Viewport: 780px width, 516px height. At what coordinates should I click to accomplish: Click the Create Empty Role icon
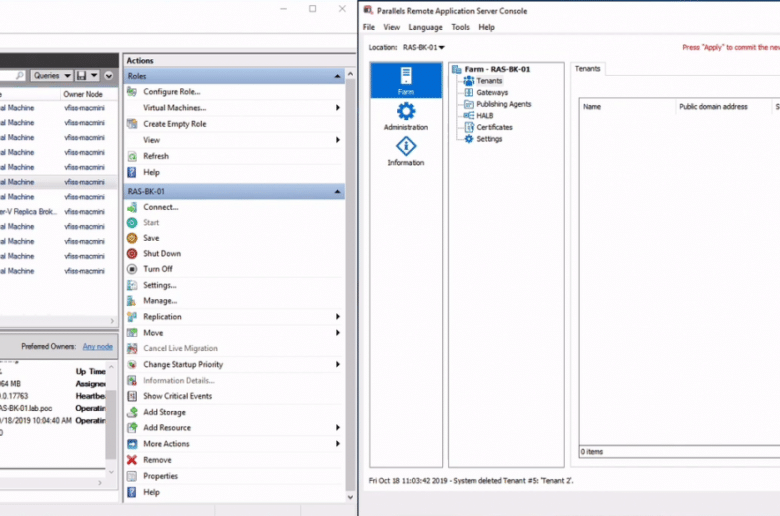(x=132, y=124)
